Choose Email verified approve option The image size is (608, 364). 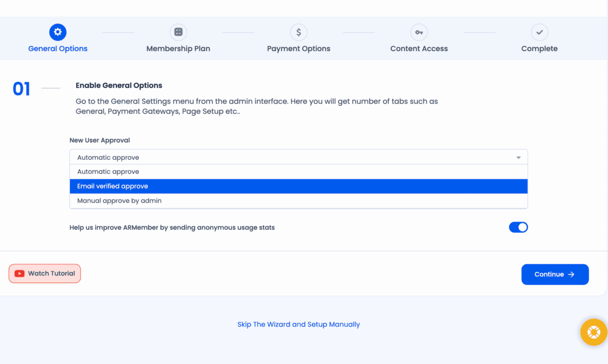click(299, 186)
